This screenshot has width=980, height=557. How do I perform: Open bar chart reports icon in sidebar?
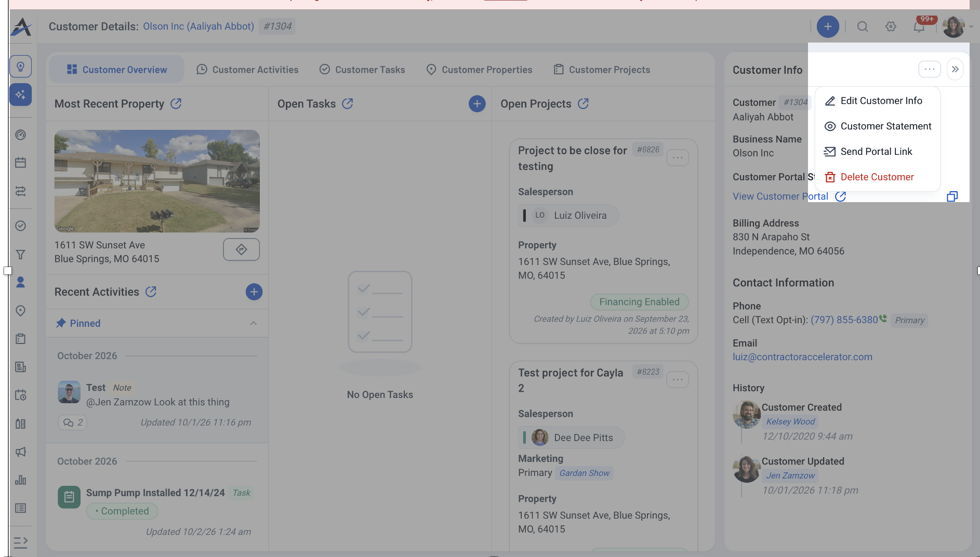20,480
